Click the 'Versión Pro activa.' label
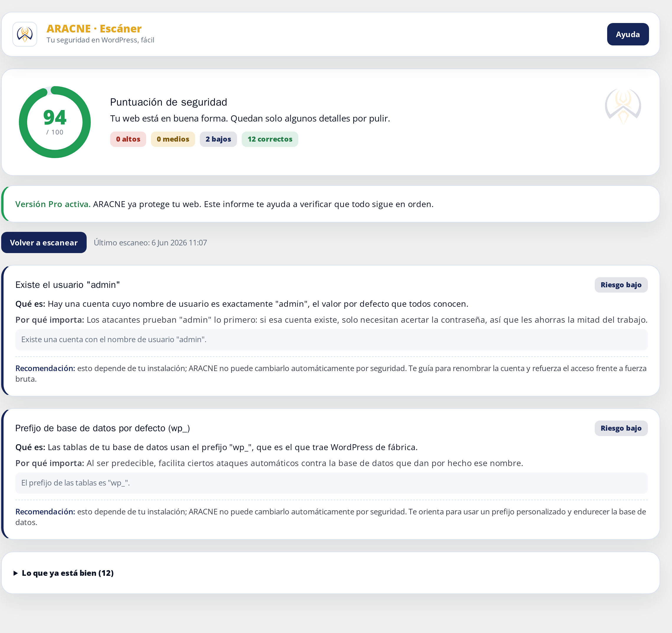This screenshot has height=633, width=672. pyautogui.click(x=53, y=204)
